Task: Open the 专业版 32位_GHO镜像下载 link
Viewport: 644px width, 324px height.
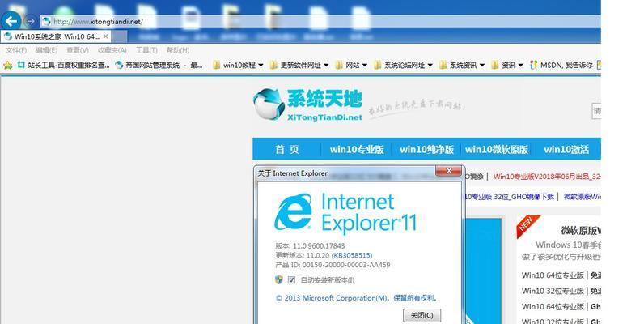Action: (x=509, y=197)
